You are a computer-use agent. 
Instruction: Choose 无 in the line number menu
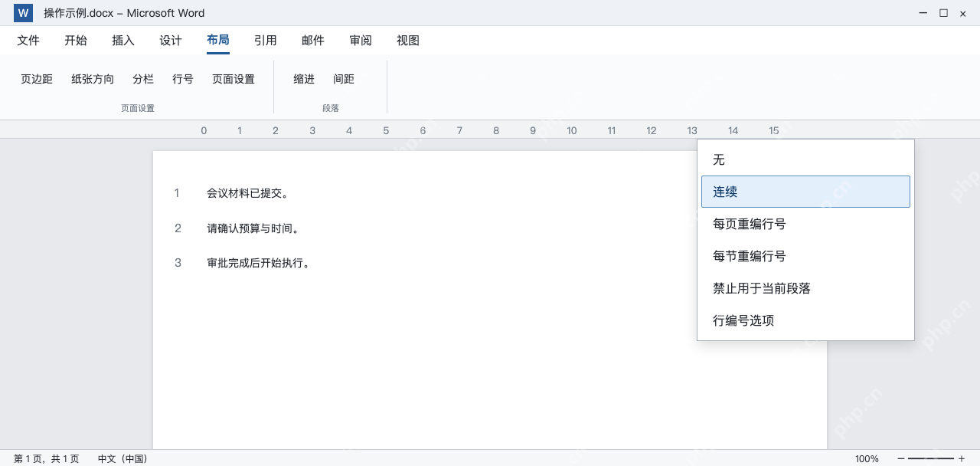pos(805,159)
